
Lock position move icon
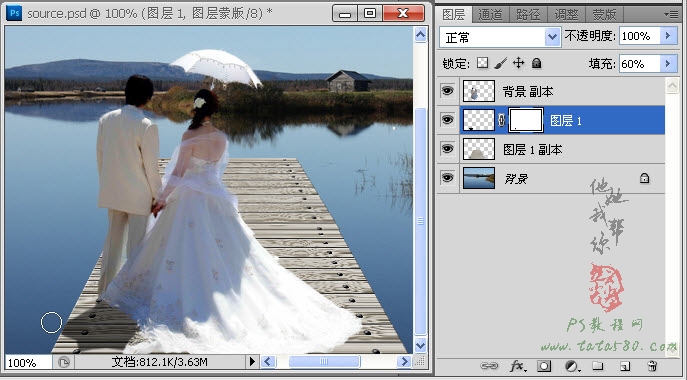click(518, 64)
